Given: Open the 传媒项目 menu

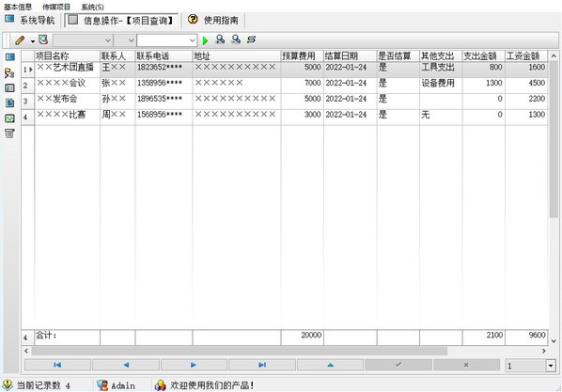Looking at the screenshot, I should 56,7.
